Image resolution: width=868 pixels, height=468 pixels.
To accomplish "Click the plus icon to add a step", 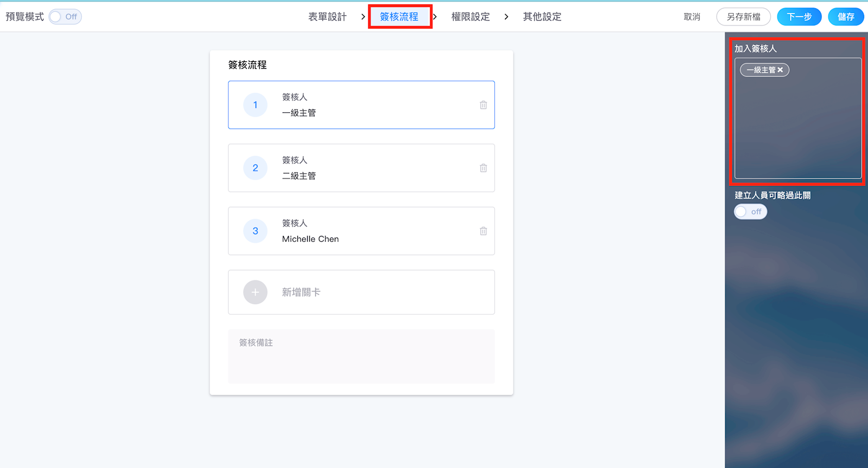I will [x=256, y=292].
